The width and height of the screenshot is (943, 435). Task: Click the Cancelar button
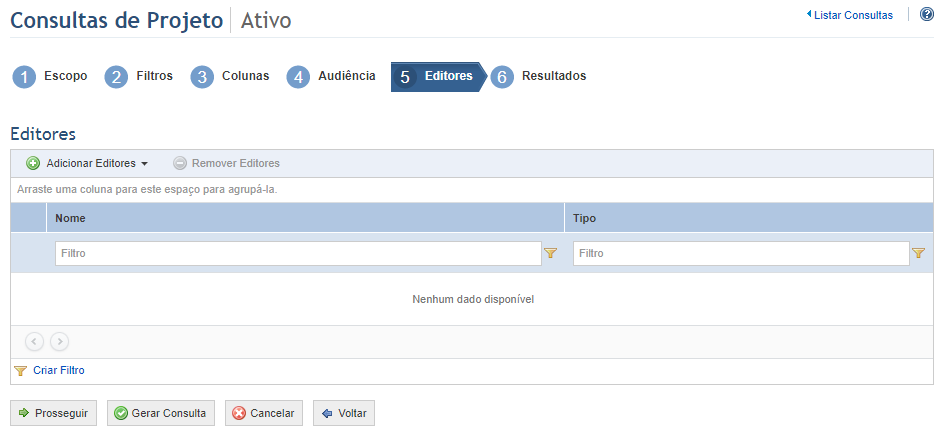point(264,413)
